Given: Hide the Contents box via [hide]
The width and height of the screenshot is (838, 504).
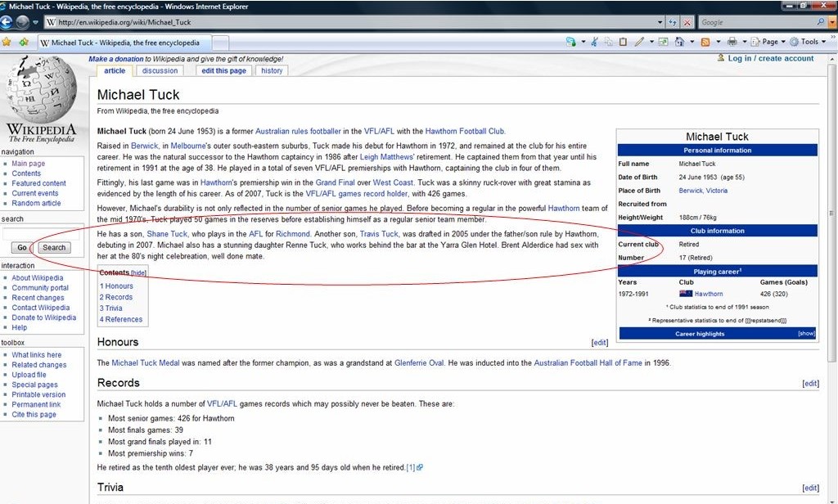Looking at the screenshot, I should (x=139, y=272).
